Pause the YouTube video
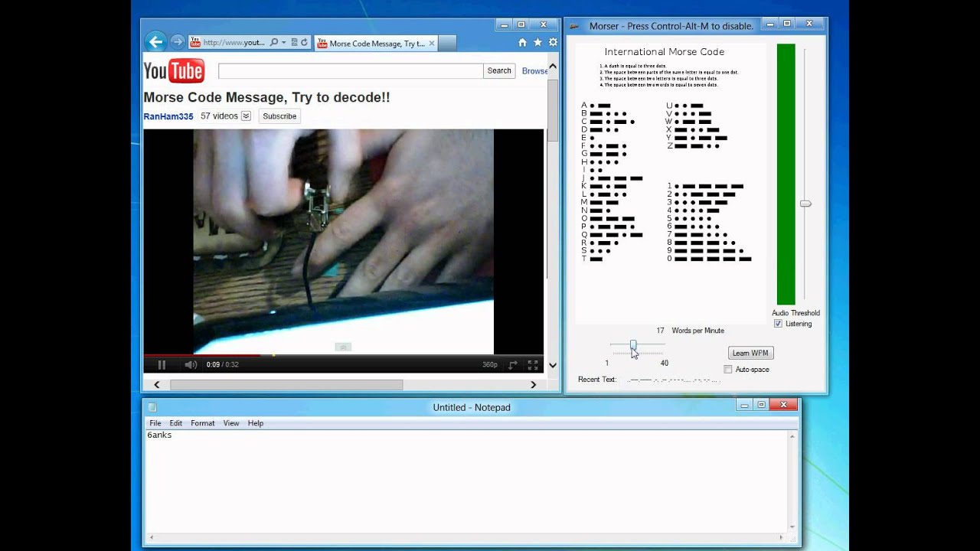This screenshot has height=551, width=980. coord(162,365)
